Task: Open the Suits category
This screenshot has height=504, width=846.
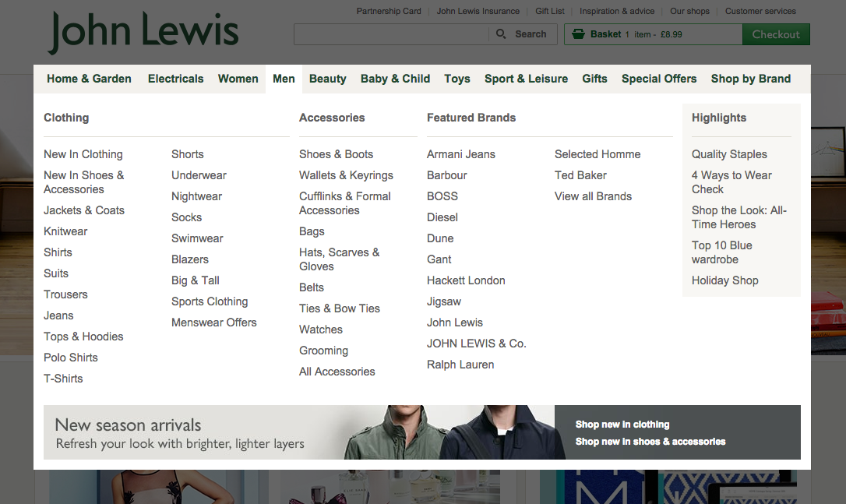Action: click(56, 273)
